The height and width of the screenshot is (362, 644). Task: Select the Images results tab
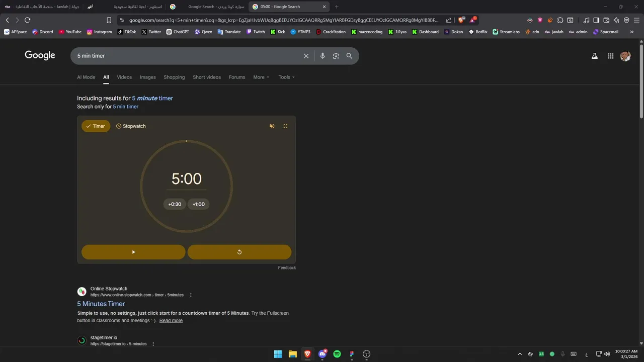(x=147, y=77)
